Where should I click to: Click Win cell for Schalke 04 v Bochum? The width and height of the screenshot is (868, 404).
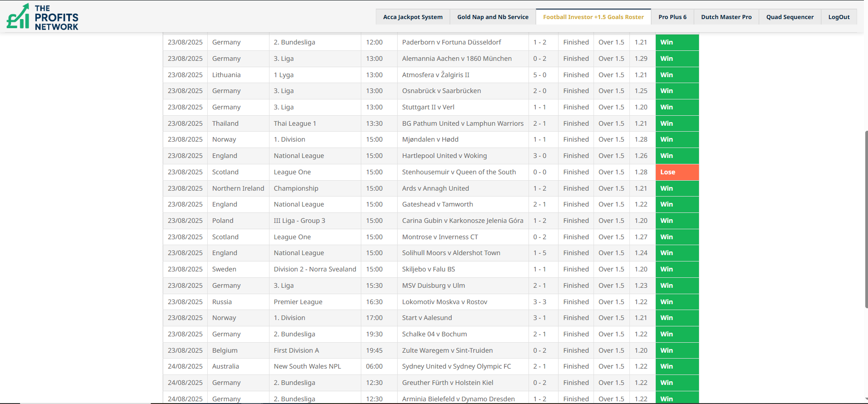click(x=677, y=335)
